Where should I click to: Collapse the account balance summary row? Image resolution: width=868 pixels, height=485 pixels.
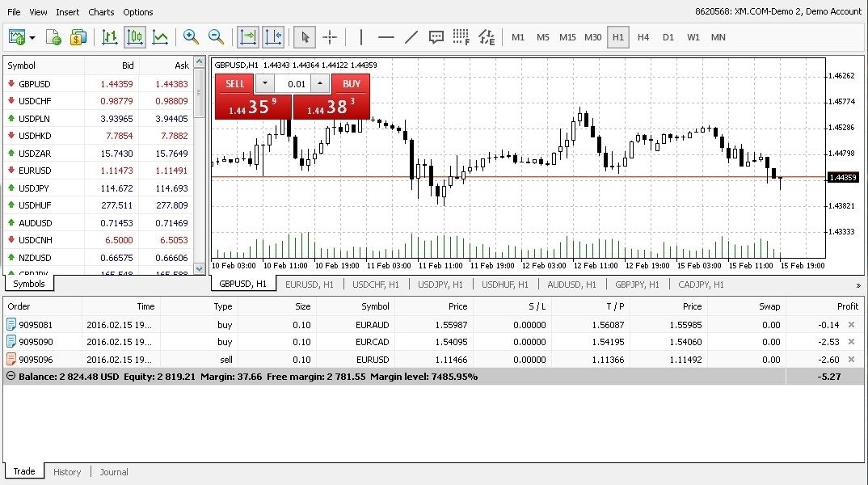[11, 377]
